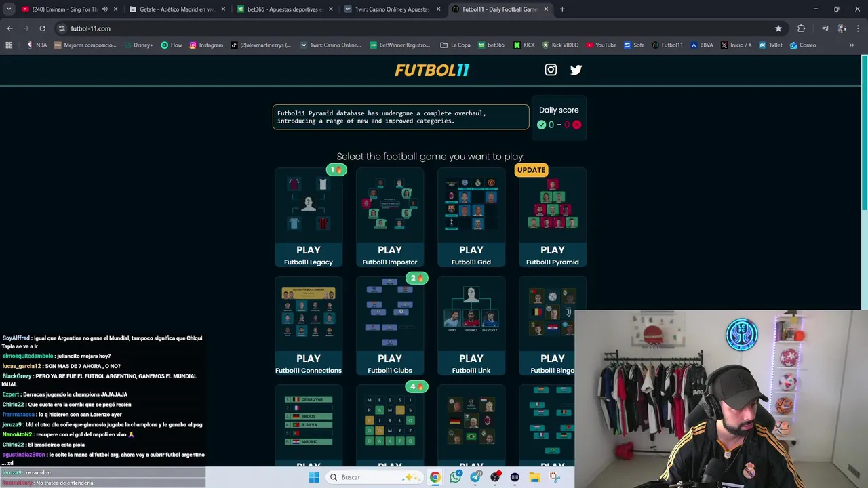Switch to the bet365 Apuestas deportivas tab
868x488 pixels.
[x=284, y=9]
